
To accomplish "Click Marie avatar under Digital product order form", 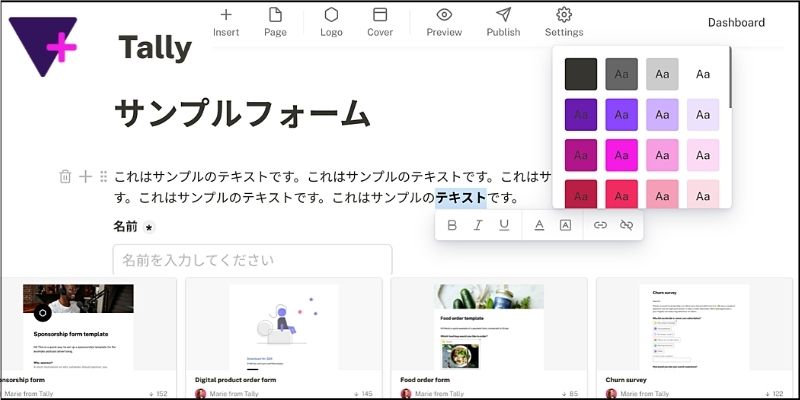I will [x=201, y=394].
